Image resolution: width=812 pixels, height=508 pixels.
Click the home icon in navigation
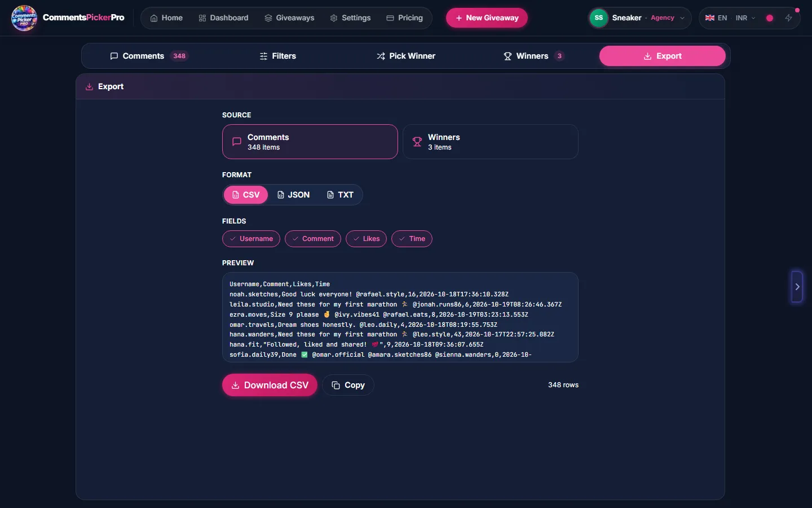pos(154,18)
